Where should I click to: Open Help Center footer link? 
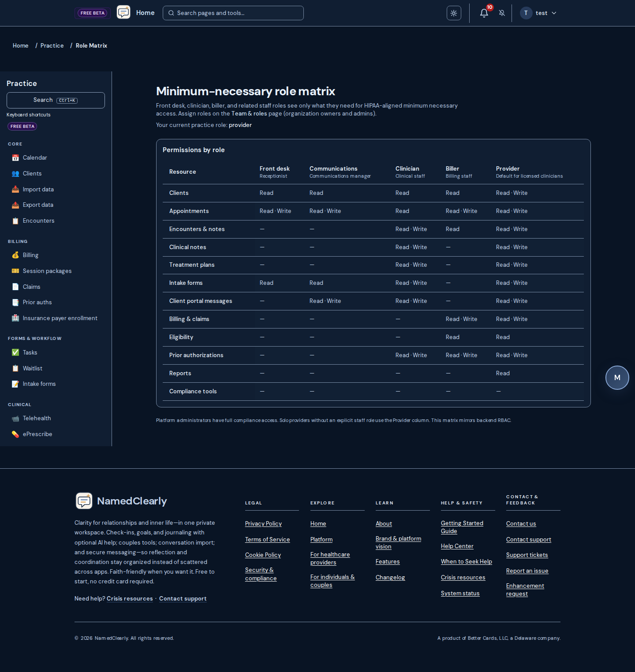[457, 546]
